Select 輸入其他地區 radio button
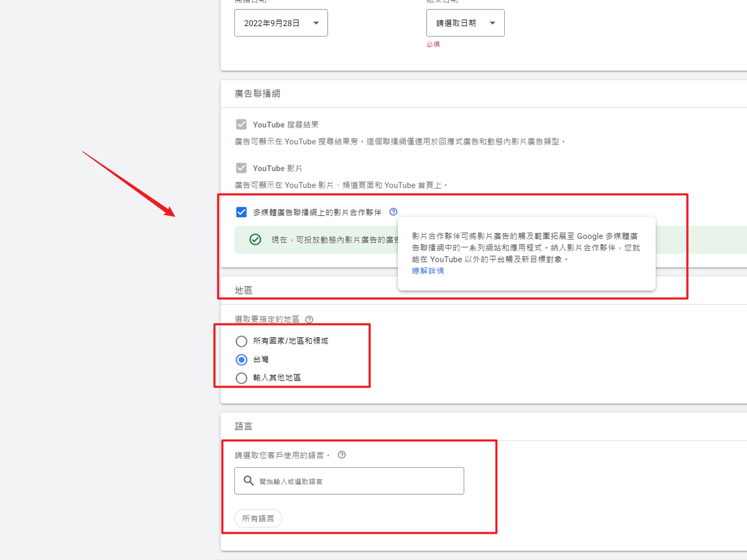Viewport: 747px width, 560px height. [x=241, y=378]
